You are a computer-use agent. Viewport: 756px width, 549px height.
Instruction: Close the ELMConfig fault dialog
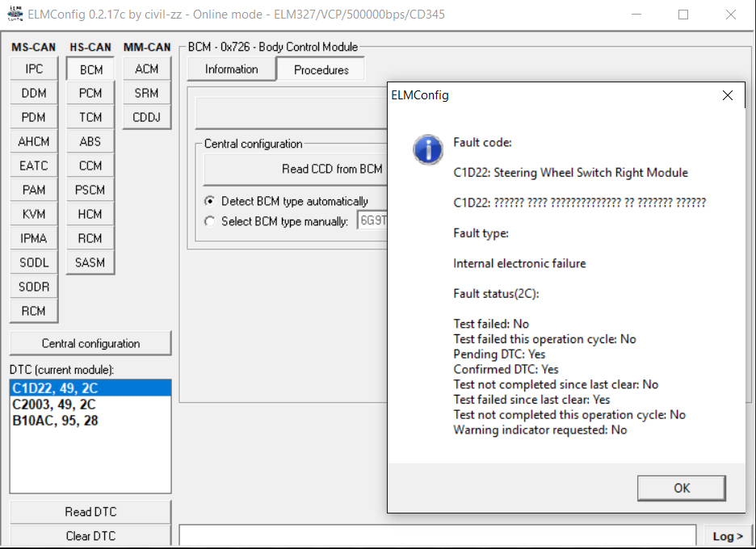point(727,95)
